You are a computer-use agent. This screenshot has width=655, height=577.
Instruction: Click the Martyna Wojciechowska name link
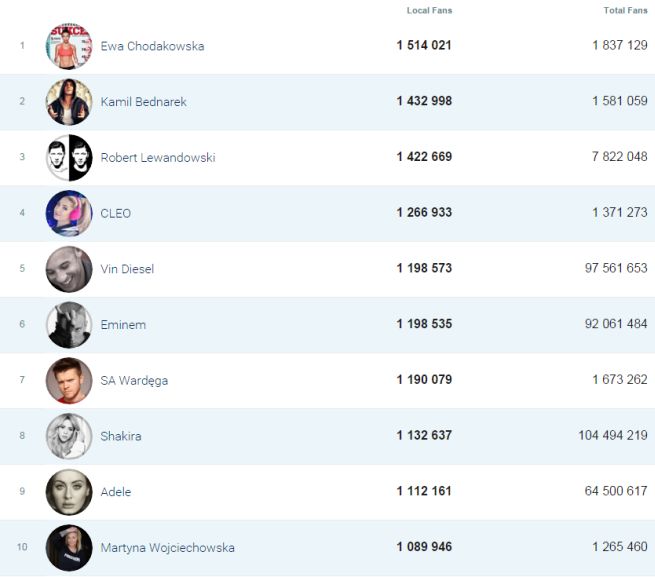168,548
